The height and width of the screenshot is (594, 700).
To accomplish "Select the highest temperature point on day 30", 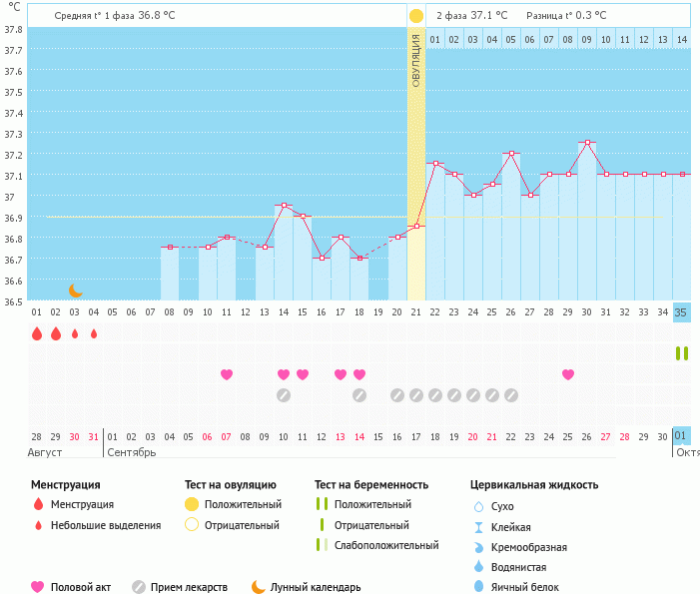I will (587, 143).
